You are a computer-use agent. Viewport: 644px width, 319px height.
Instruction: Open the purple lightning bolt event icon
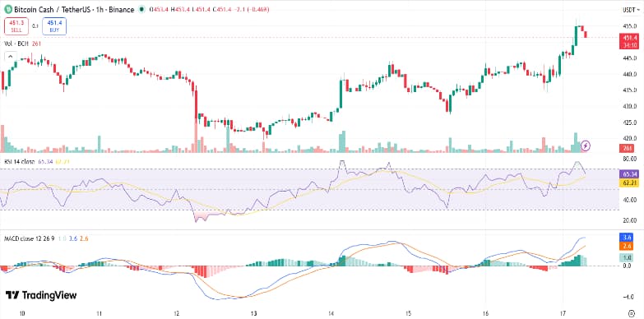586,146
